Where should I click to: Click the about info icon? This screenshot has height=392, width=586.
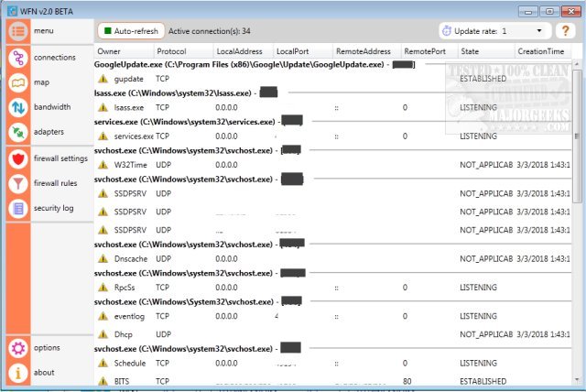[18, 373]
